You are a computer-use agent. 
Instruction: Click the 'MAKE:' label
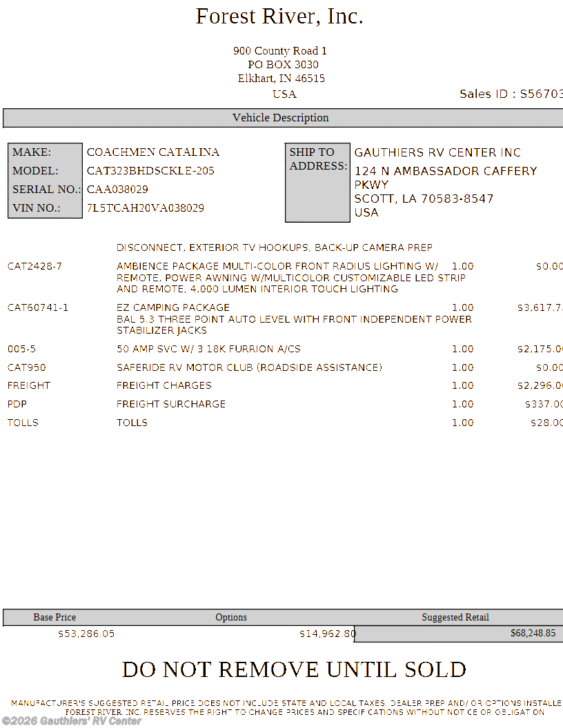(32, 152)
